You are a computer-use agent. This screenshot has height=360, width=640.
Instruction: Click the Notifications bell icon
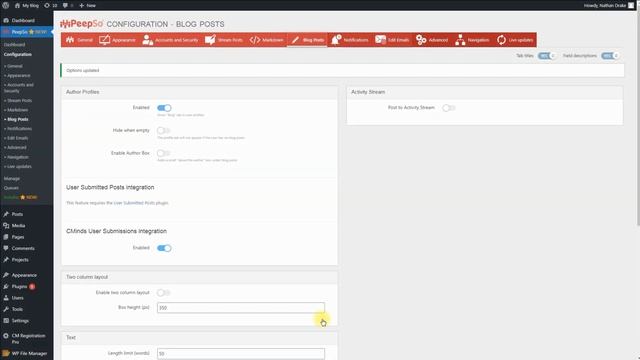[336, 40]
